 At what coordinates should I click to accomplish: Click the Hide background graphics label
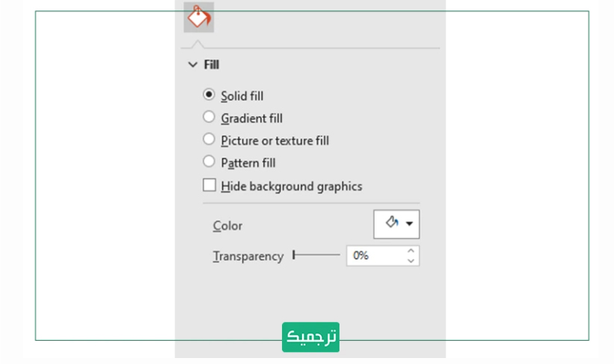[292, 186]
